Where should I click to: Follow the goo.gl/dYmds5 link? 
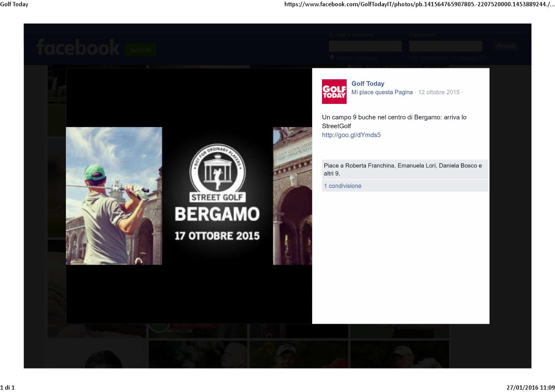[x=351, y=135]
